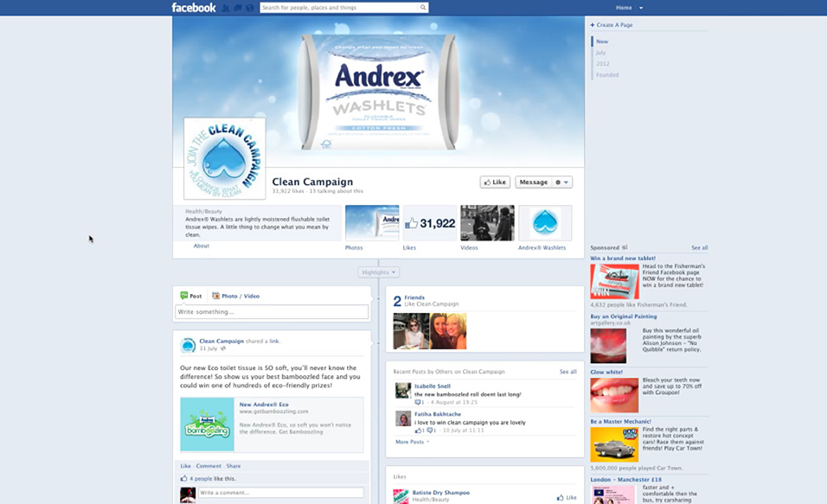Open the Car Town ad image
The width and height of the screenshot is (827, 504).
[x=614, y=444]
